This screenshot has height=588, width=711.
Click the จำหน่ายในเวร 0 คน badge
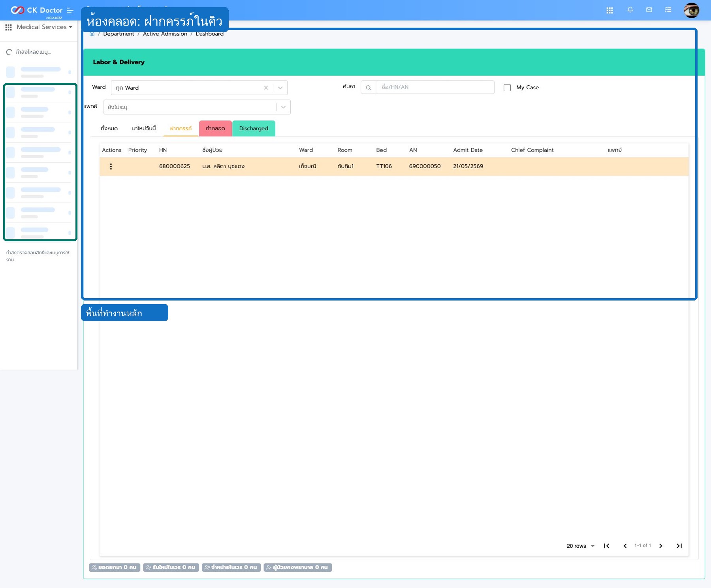coord(231,567)
